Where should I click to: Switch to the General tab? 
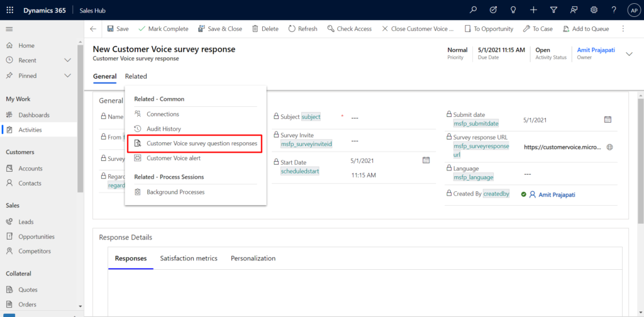[x=105, y=76]
